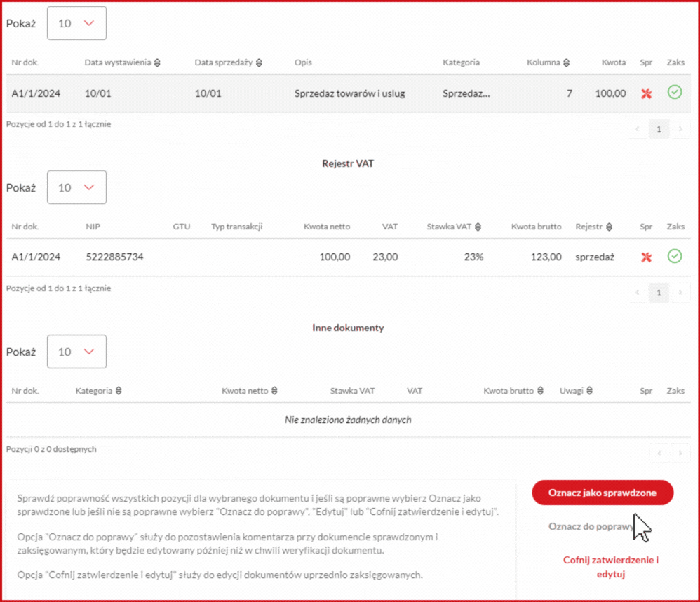
Task: Click the amount 100,00 in the first table
Action: tap(610, 93)
